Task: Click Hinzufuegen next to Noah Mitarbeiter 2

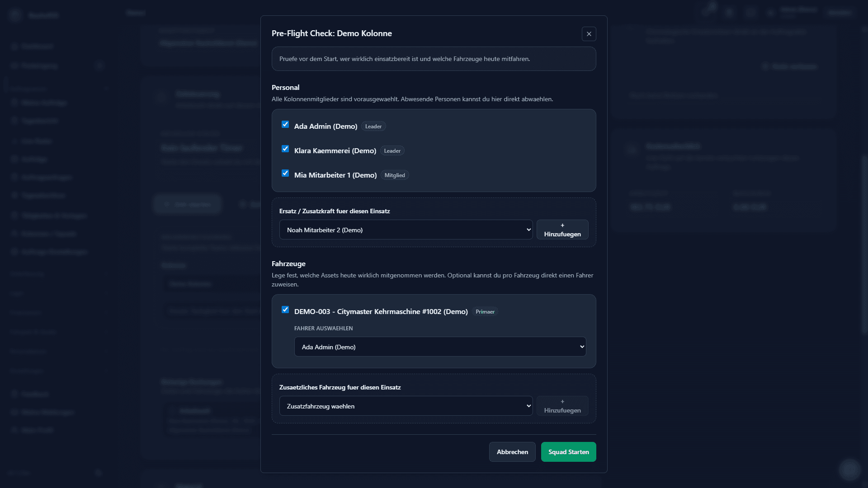Action: click(562, 230)
